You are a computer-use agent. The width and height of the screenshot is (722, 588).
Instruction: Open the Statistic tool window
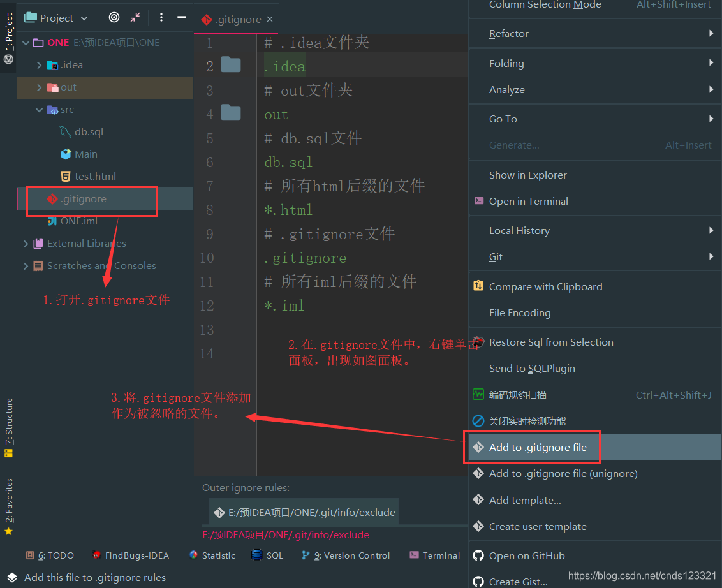point(212,555)
